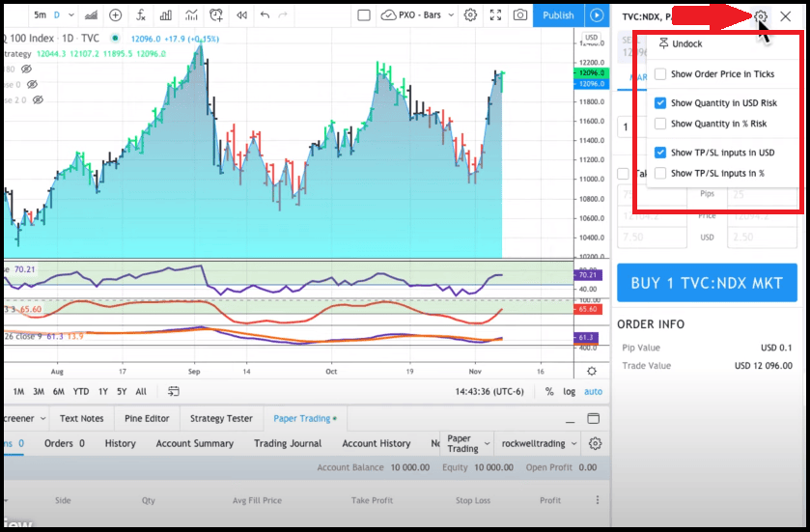
Task: Toggle visibility eye of the first hidden indicator
Action: pyautogui.click(x=27, y=69)
